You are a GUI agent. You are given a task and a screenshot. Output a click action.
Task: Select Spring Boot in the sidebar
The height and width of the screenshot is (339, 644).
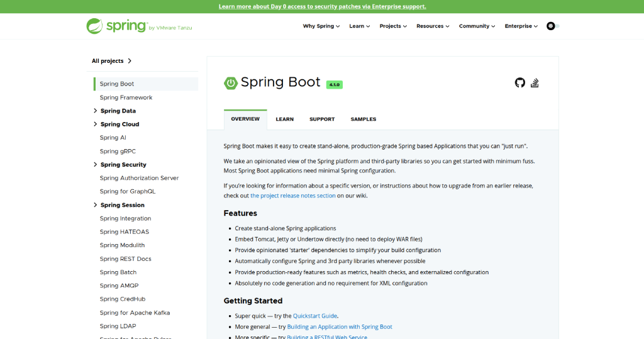tap(146, 84)
